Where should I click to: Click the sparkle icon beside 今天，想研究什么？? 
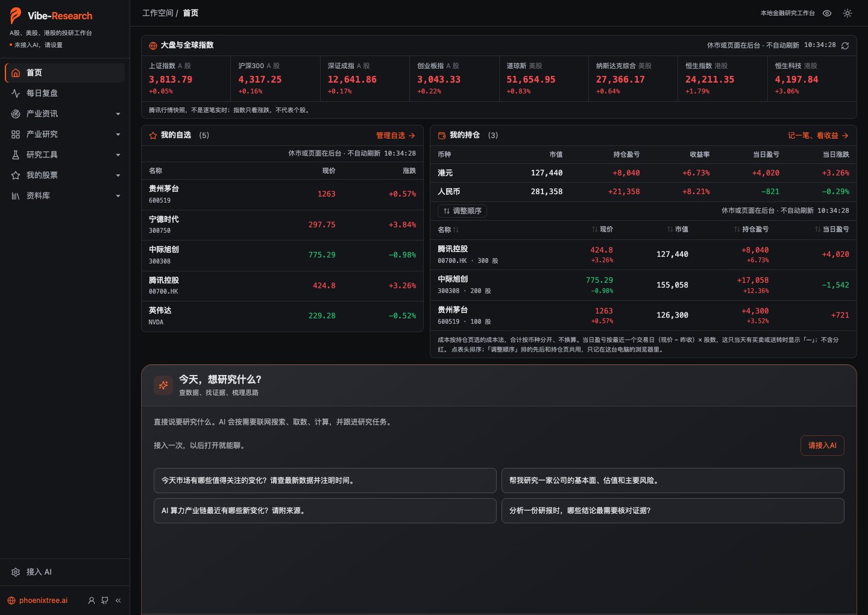pos(163,385)
